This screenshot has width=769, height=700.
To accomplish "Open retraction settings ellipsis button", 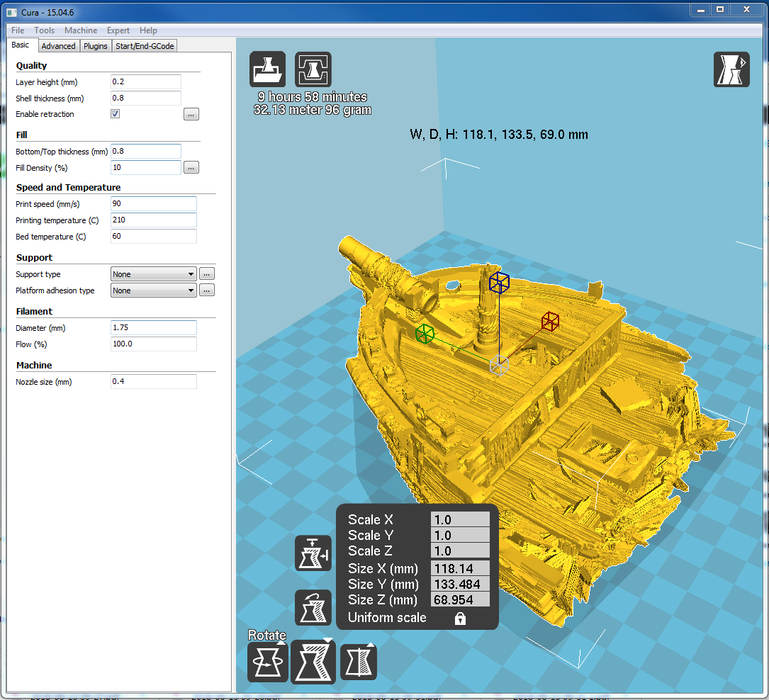I will [191, 115].
